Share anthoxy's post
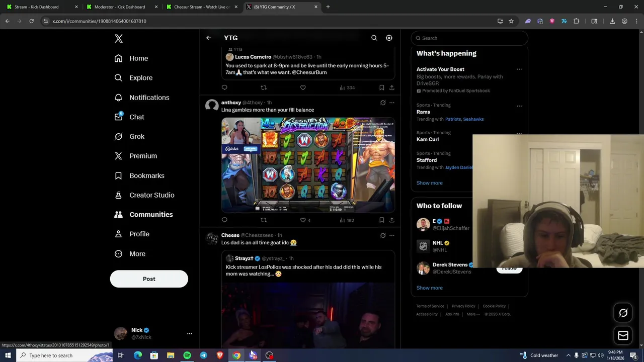644x362 pixels. pyautogui.click(x=392, y=220)
